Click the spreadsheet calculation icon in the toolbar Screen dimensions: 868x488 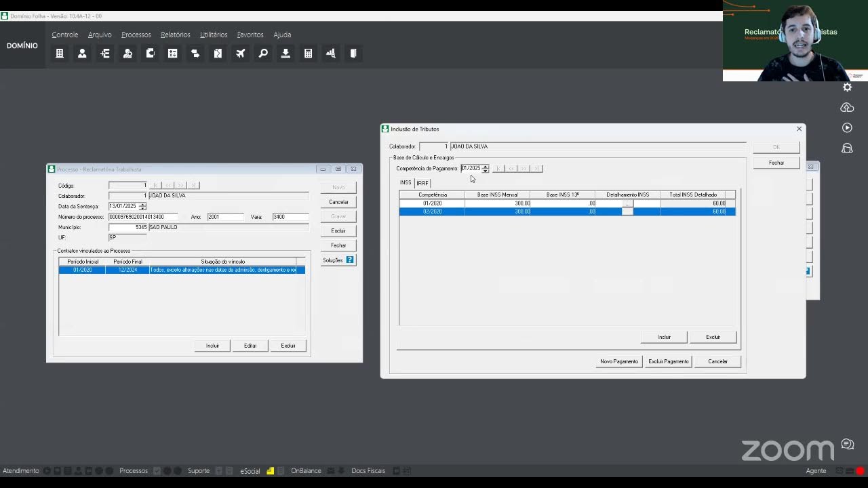pyautogui.click(x=173, y=54)
